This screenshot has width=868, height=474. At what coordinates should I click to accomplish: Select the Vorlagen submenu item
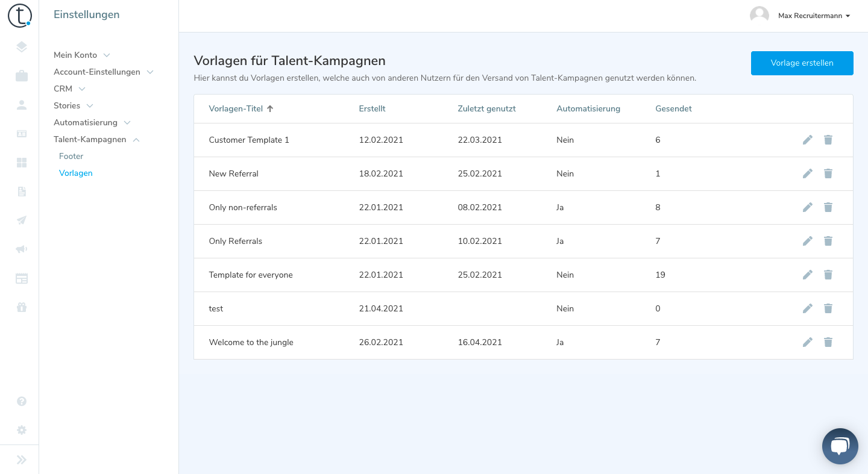(76, 173)
